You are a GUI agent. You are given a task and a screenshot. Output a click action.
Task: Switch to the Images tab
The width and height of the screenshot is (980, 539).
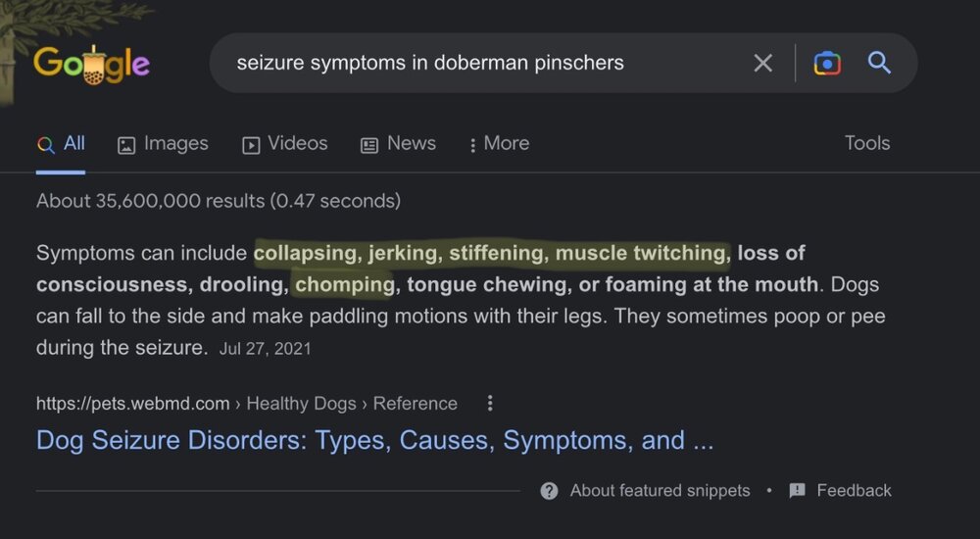point(175,144)
